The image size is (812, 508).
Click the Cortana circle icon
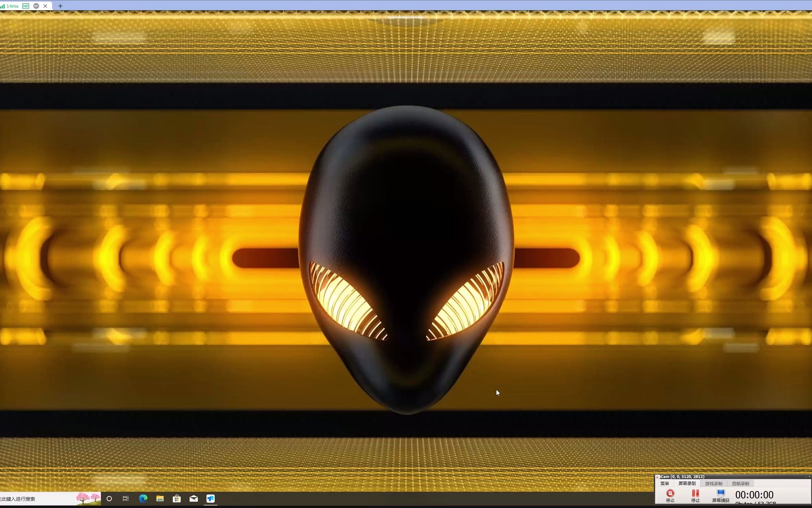[x=109, y=498]
